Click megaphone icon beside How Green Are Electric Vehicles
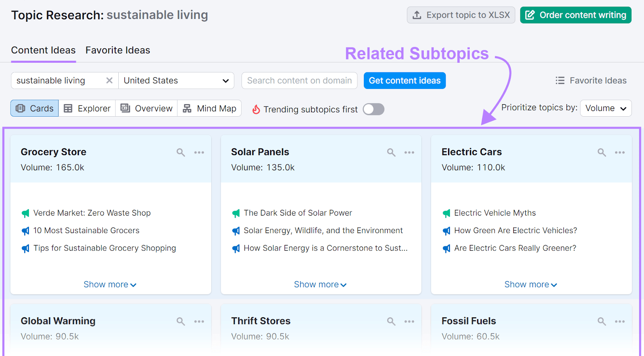Image resolution: width=644 pixels, height=356 pixels. tap(446, 231)
